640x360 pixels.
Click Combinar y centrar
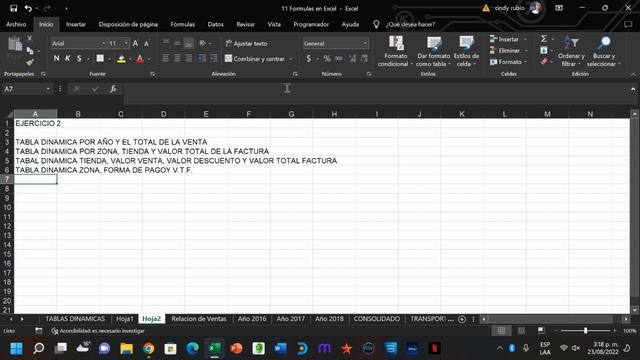(255, 59)
